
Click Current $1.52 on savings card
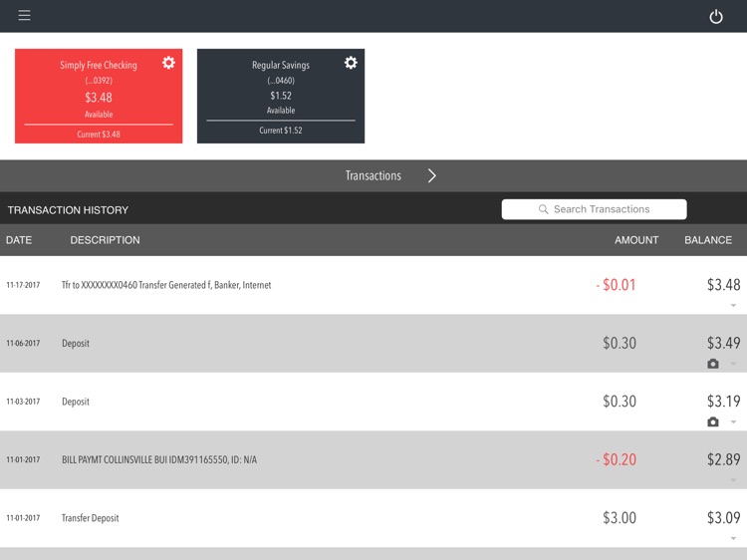pos(281,131)
